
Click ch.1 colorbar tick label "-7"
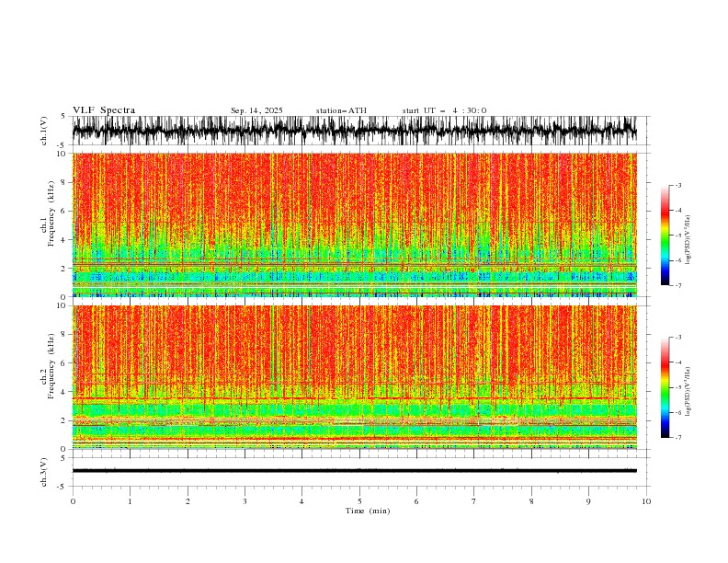(x=678, y=285)
